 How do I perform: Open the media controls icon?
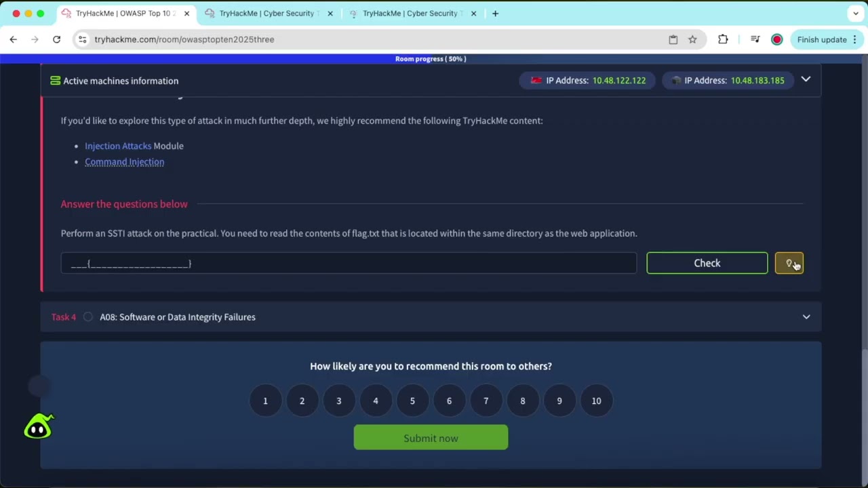755,39
